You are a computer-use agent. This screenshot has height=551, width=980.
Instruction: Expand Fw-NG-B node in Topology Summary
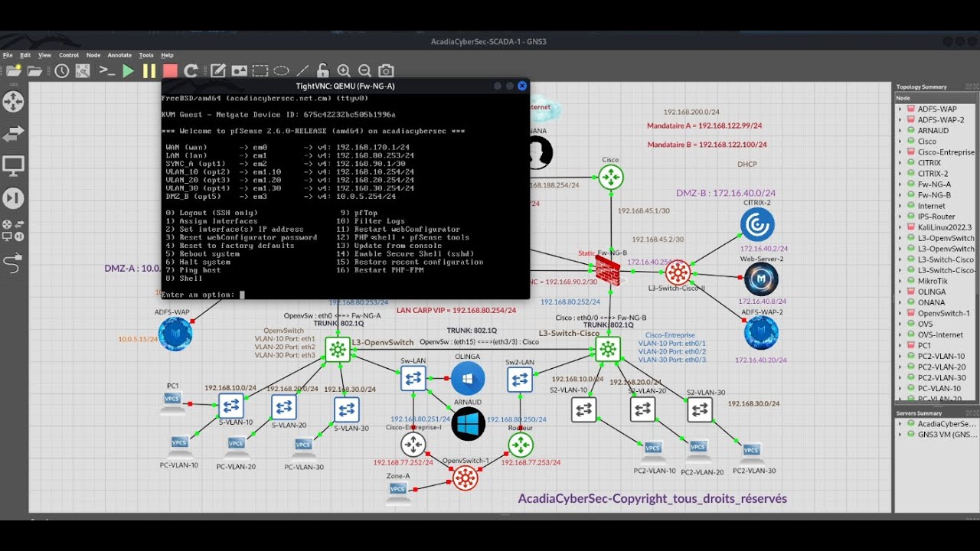pos(900,195)
